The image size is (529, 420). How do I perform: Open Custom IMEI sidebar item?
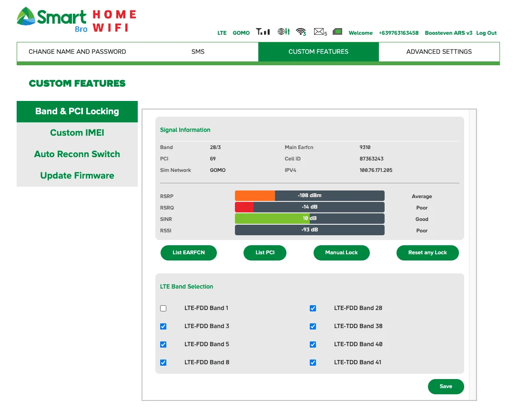[x=77, y=133]
